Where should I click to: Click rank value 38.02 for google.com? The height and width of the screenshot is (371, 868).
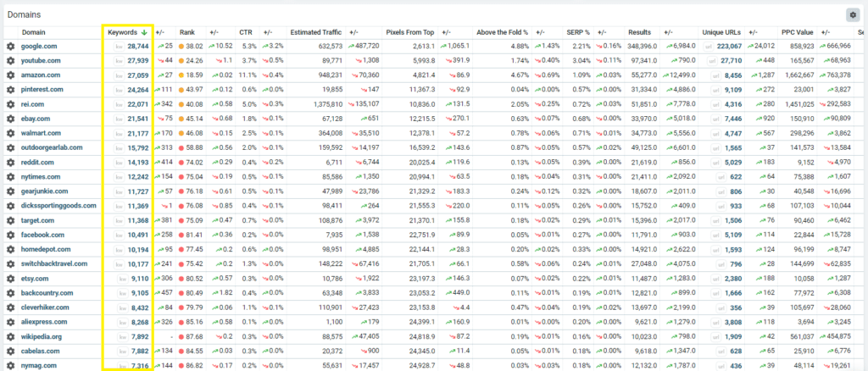(x=194, y=47)
